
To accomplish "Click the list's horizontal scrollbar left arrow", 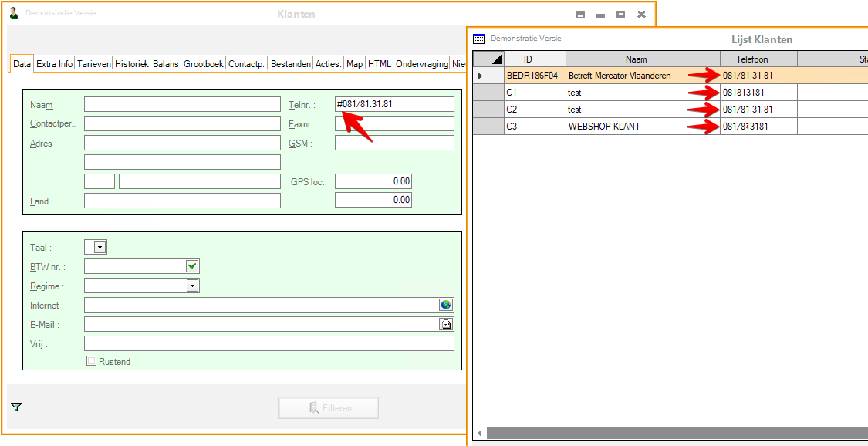I will pyautogui.click(x=479, y=434).
